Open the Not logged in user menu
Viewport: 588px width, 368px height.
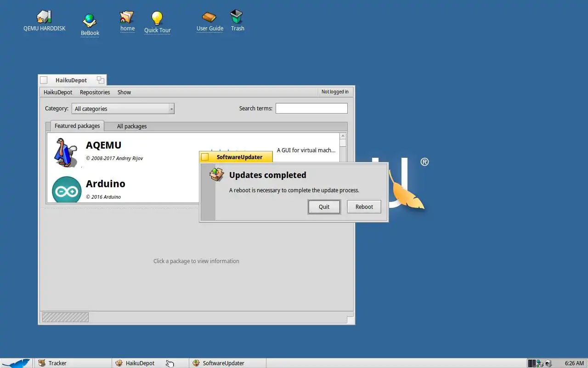(335, 92)
